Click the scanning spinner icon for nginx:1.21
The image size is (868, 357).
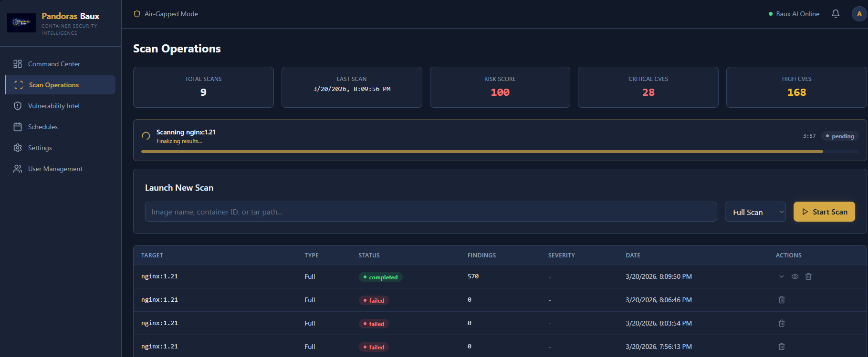click(146, 136)
